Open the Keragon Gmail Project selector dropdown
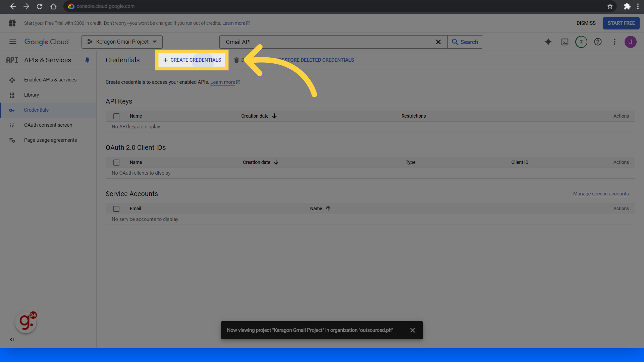This screenshot has width=644, height=362. point(122,42)
